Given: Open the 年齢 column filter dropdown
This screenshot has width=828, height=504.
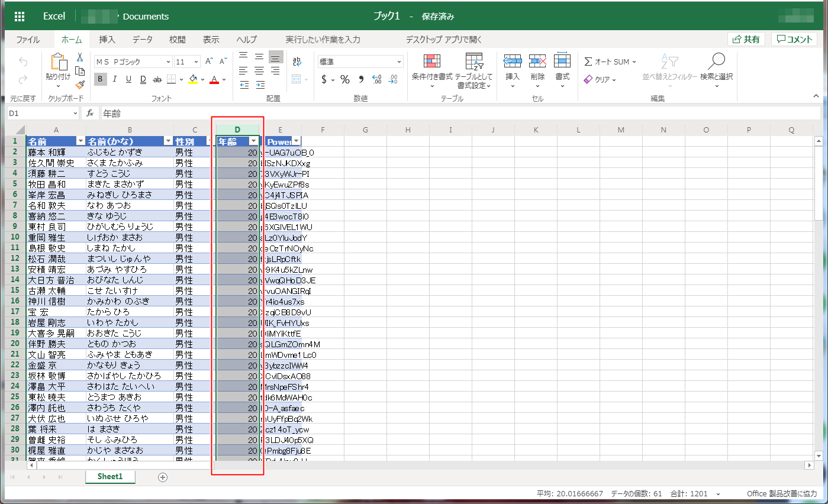Looking at the screenshot, I should click(x=253, y=141).
